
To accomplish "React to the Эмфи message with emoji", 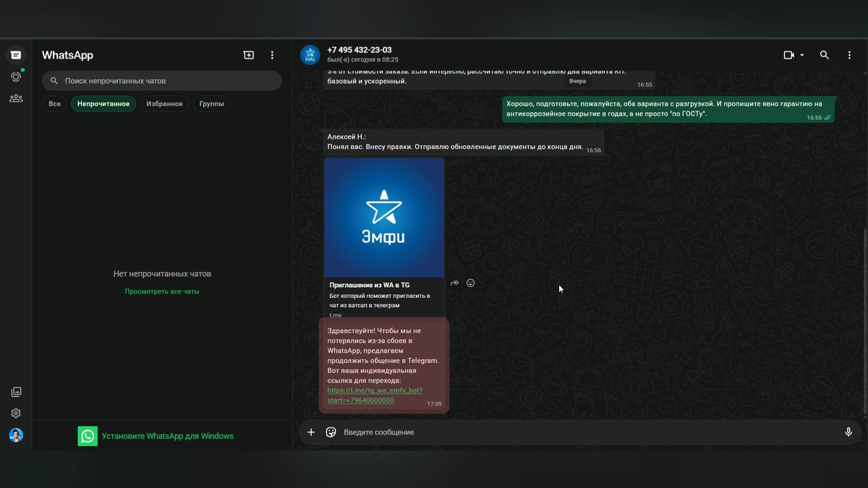I will coord(471,283).
